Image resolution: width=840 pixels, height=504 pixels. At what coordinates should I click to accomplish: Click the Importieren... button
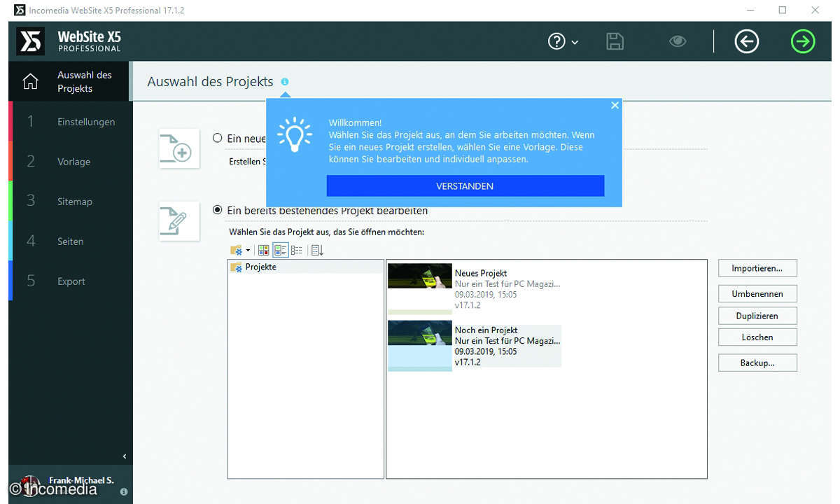[757, 268]
